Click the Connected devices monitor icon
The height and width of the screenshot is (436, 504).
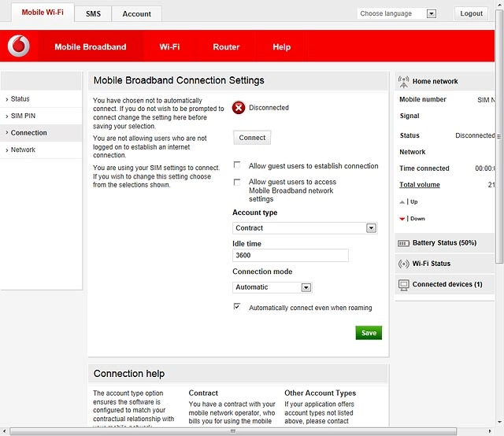[403, 285]
